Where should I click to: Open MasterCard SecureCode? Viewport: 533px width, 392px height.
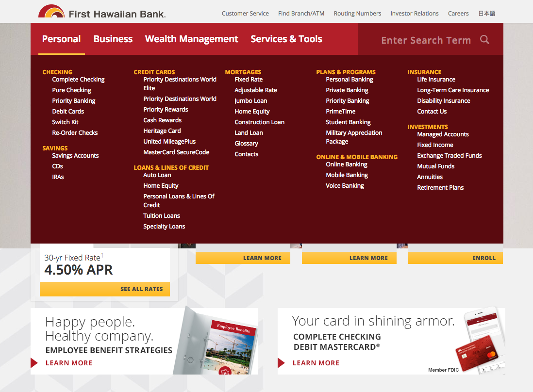(x=176, y=152)
